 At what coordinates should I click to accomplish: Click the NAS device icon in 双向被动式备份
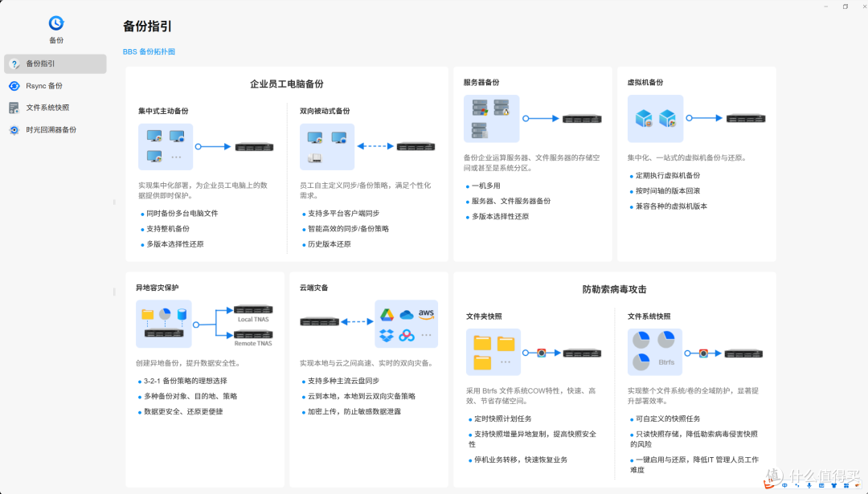coord(416,147)
